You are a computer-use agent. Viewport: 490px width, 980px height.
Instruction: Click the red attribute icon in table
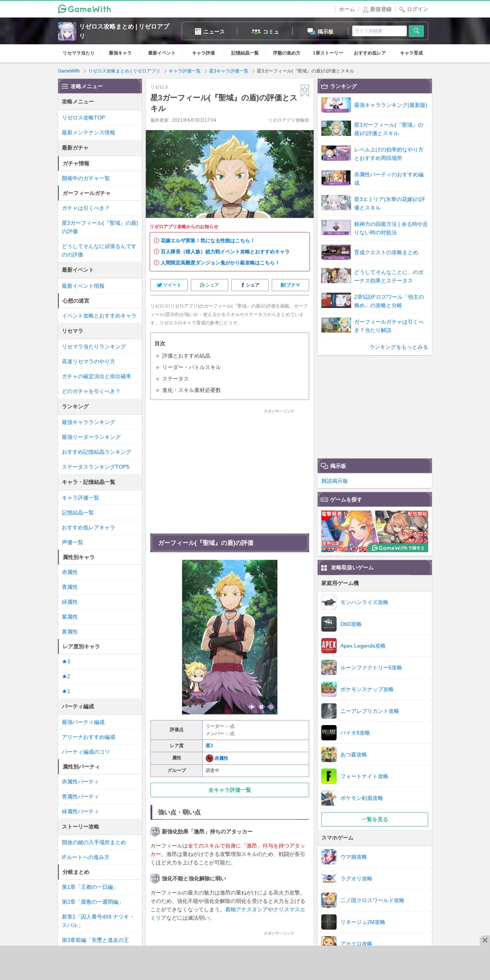point(209,758)
